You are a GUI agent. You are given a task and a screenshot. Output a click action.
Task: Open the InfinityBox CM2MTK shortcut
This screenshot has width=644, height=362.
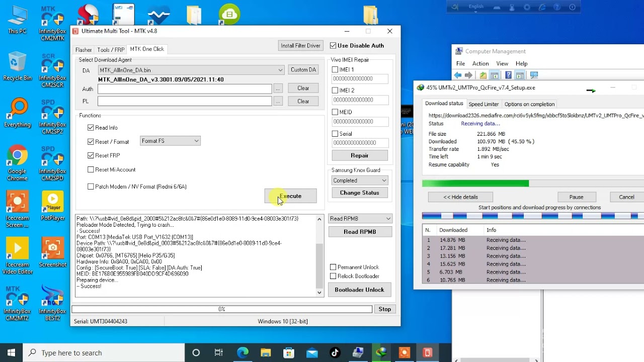[x=52, y=23]
